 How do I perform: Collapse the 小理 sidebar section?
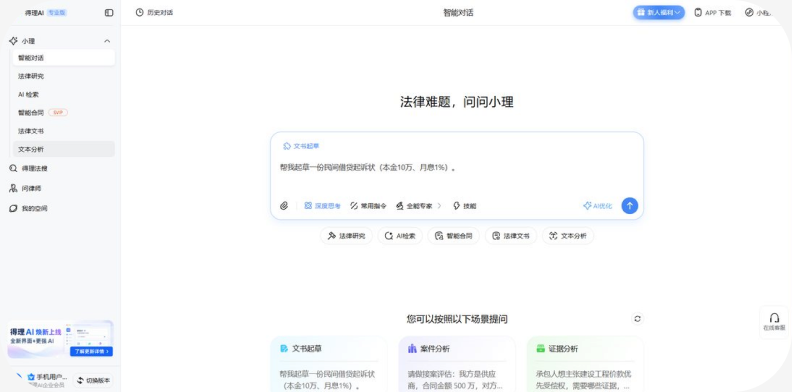(x=107, y=41)
